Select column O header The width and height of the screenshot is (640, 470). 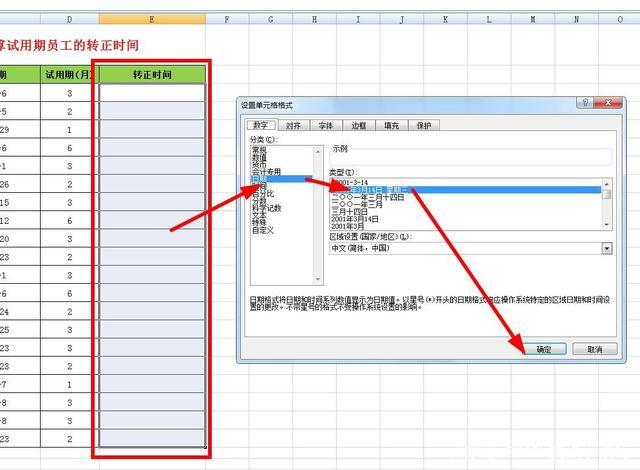(620, 19)
